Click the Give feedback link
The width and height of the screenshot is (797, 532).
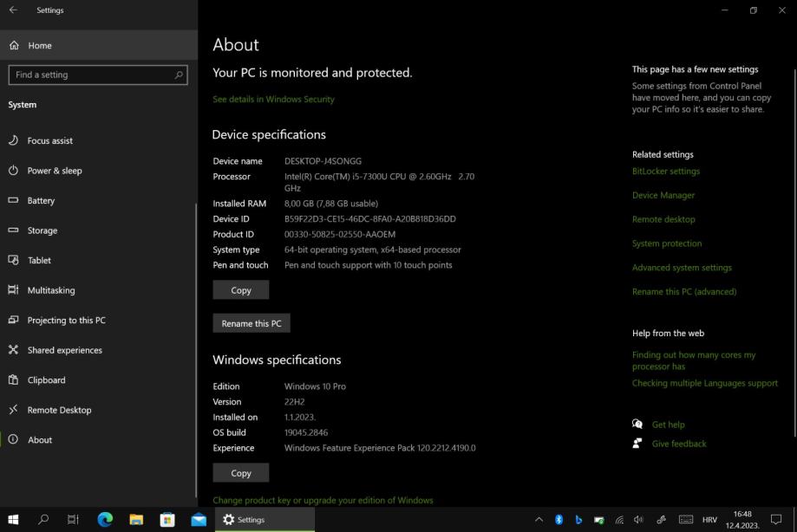[678, 444]
